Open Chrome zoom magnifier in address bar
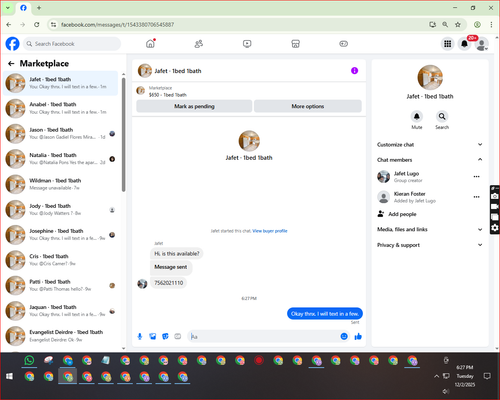Viewport: 500px width, 400px height. point(445,24)
